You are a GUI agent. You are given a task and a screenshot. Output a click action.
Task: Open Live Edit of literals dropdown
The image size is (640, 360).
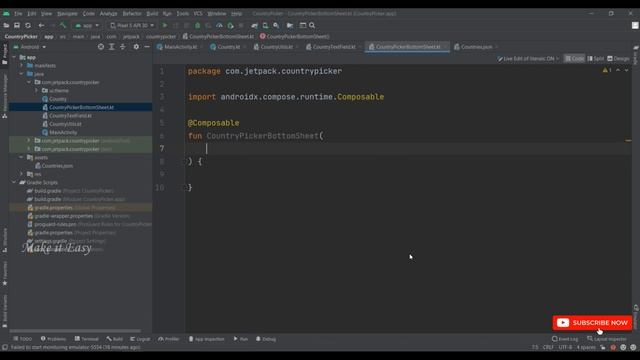(x=528, y=59)
